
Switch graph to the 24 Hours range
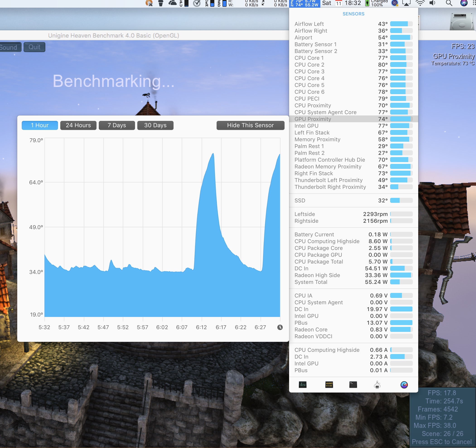[x=78, y=125]
